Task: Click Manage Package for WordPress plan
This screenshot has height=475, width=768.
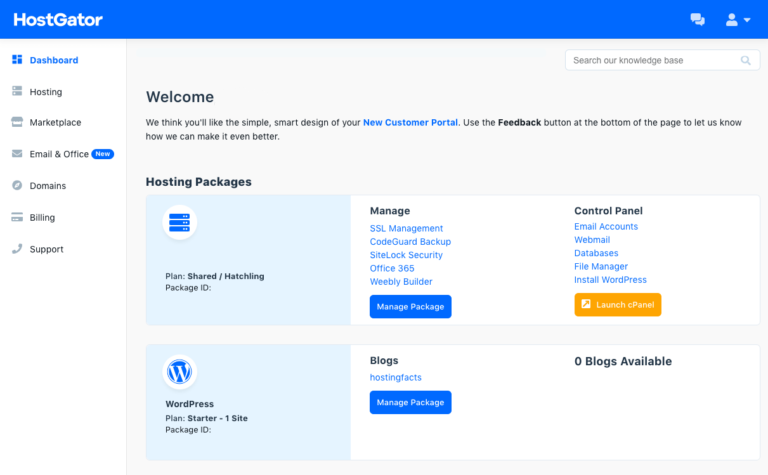Action: coord(410,403)
